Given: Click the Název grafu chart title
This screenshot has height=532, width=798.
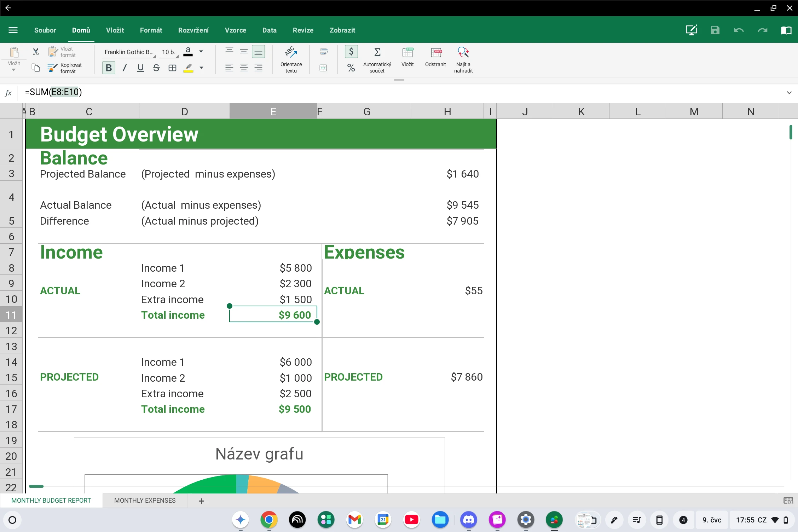Looking at the screenshot, I should tap(259, 454).
